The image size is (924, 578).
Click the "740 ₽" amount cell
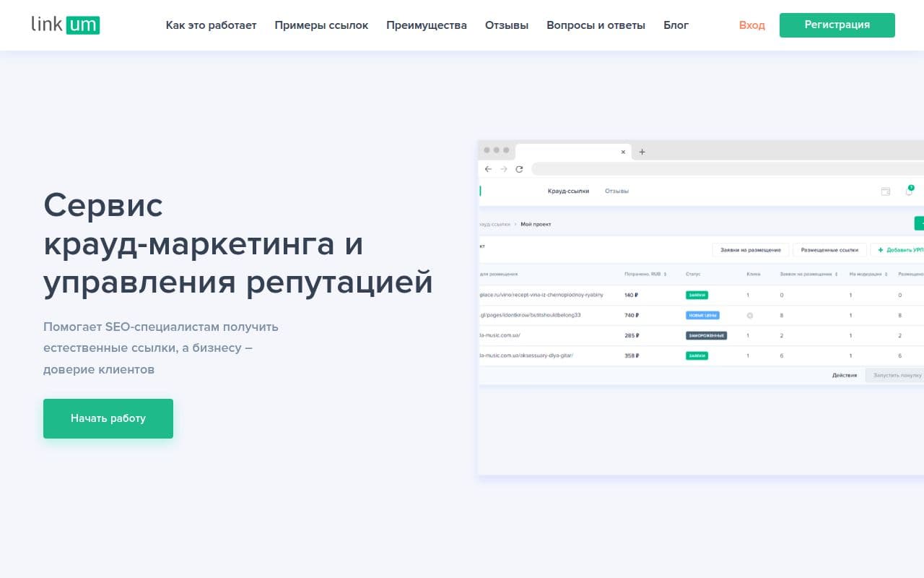(x=632, y=315)
